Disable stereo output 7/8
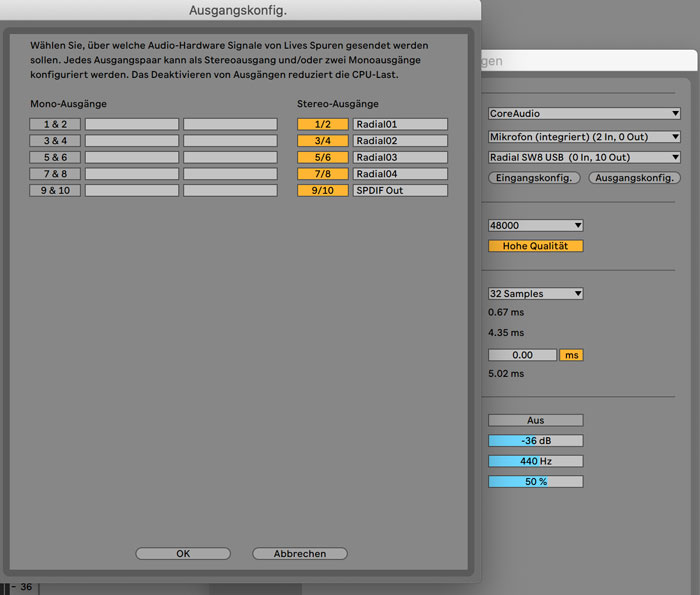 (x=322, y=174)
